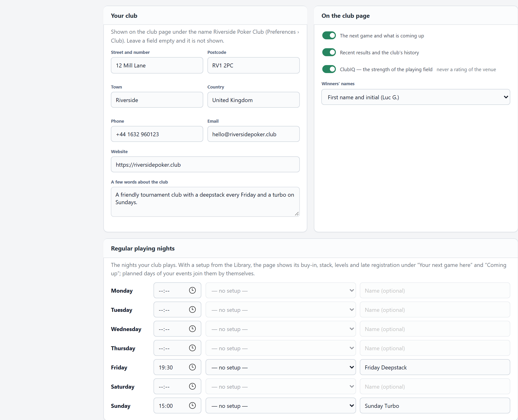
Task: Open Tuesday setup dropdown
Action: tap(281, 310)
